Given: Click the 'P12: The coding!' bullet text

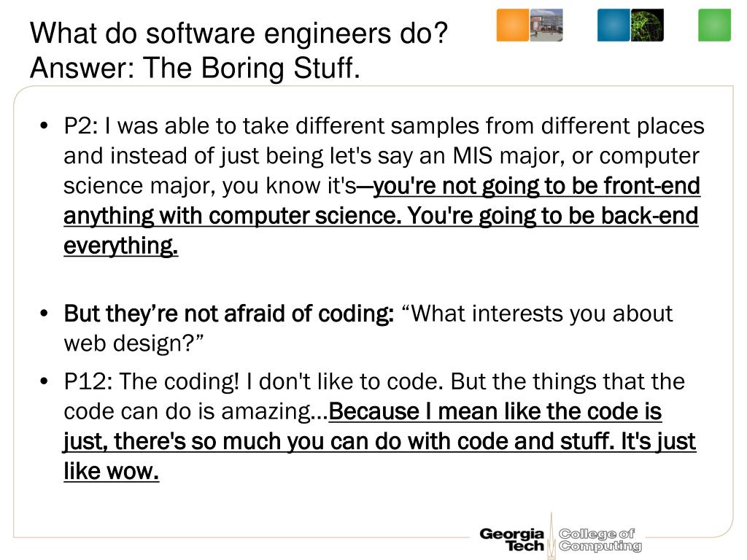Looking at the screenshot, I should (x=152, y=381).
